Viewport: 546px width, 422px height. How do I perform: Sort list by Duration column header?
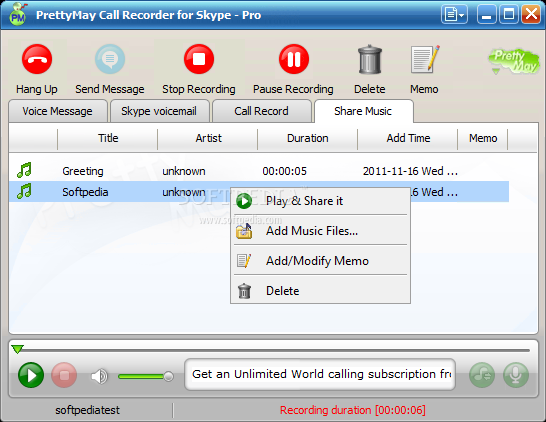[x=308, y=138]
